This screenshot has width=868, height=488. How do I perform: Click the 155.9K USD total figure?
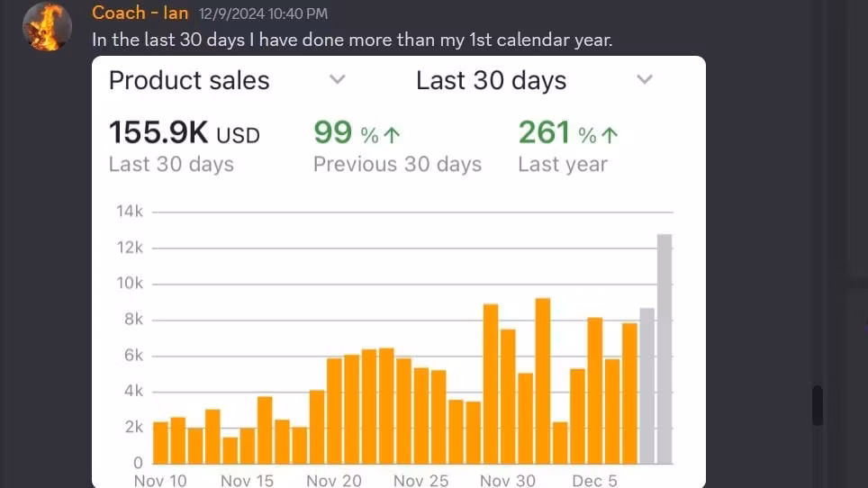(185, 132)
